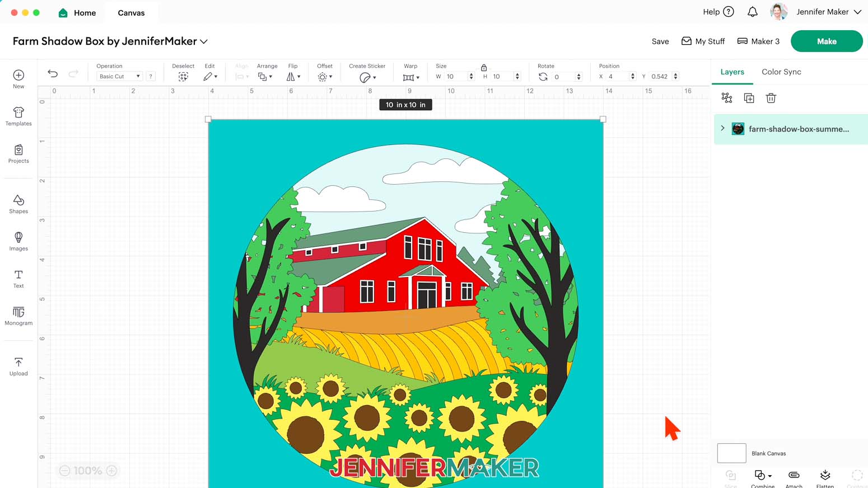The image size is (868, 488).
Task: Save the project
Action: coord(660,41)
